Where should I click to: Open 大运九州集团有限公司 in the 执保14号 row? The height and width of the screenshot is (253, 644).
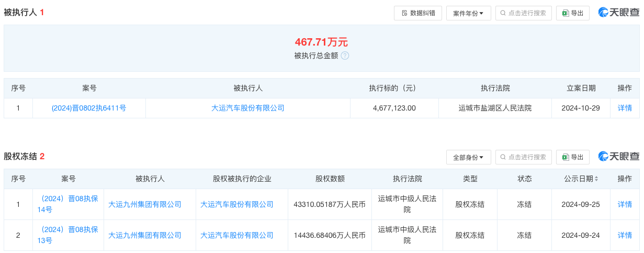[x=145, y=204]
